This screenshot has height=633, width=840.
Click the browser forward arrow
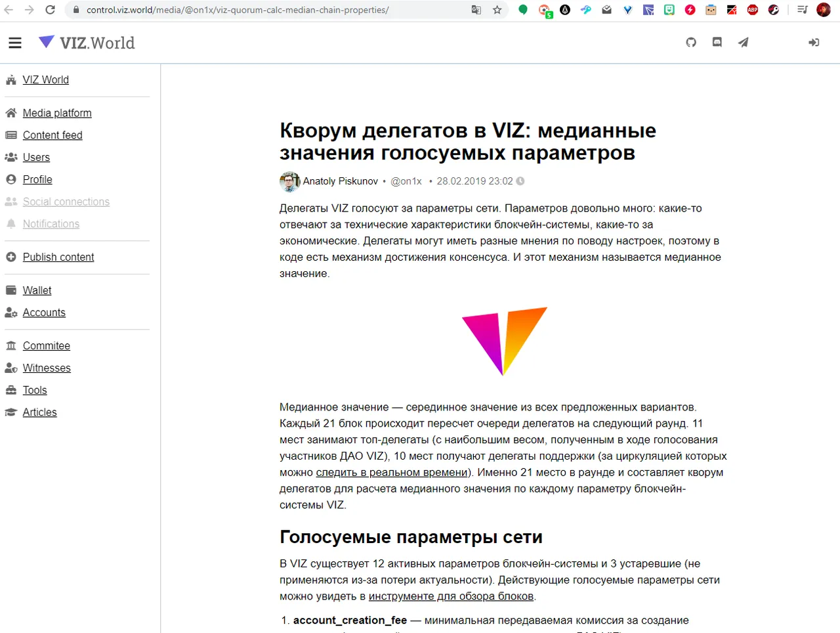pyautogui.click(x=29, y=10)
